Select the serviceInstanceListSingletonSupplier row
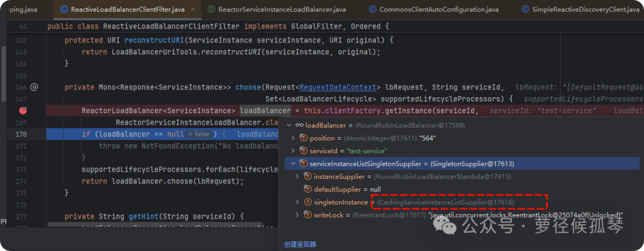 point(462,163)
